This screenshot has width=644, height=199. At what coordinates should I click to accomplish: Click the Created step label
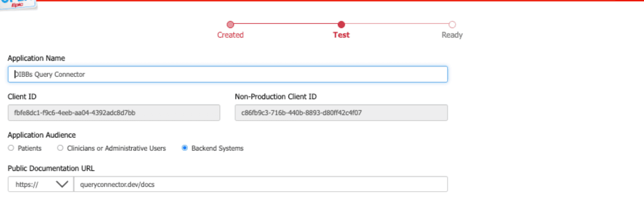230,35
